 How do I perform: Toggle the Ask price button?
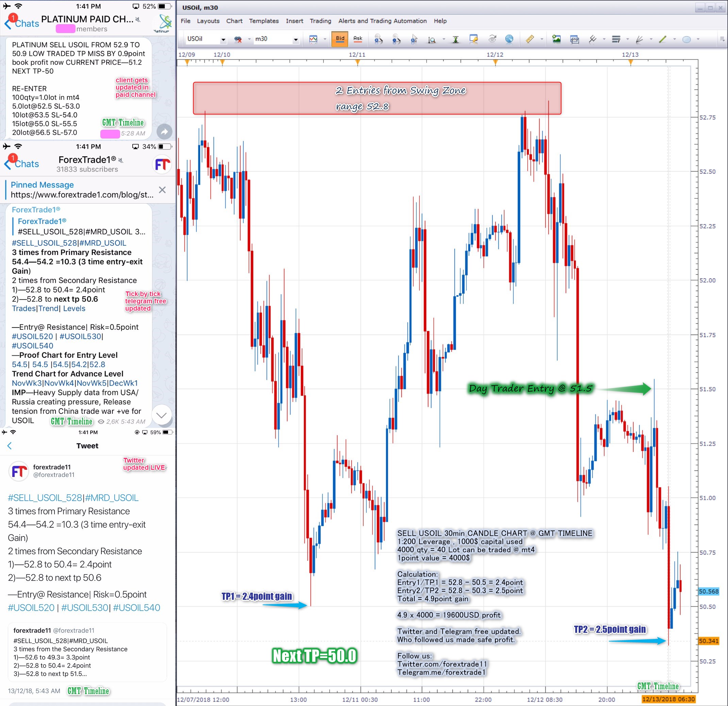pyautogui.click(x=358, y=39)
